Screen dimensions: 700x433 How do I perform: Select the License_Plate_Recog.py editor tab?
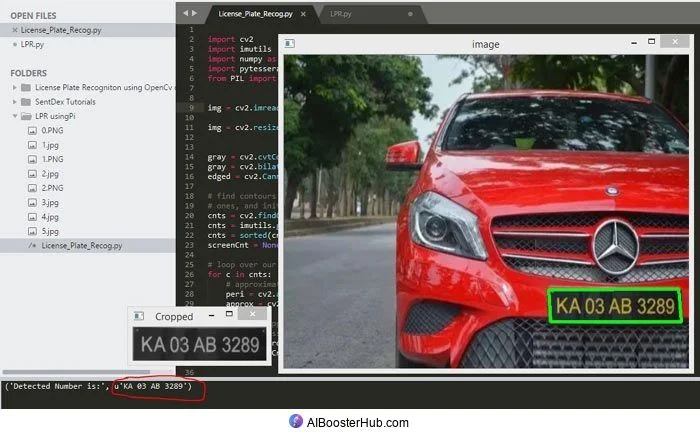point(255,14)
